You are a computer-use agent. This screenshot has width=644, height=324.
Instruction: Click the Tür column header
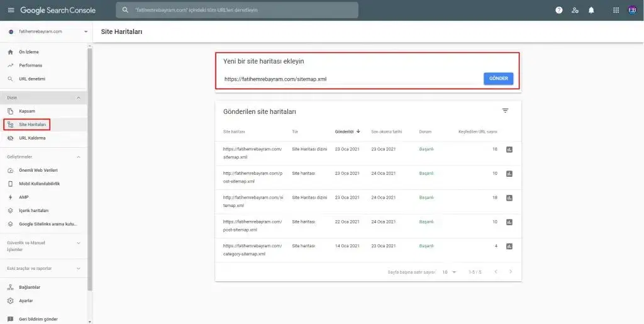(295, 131)
